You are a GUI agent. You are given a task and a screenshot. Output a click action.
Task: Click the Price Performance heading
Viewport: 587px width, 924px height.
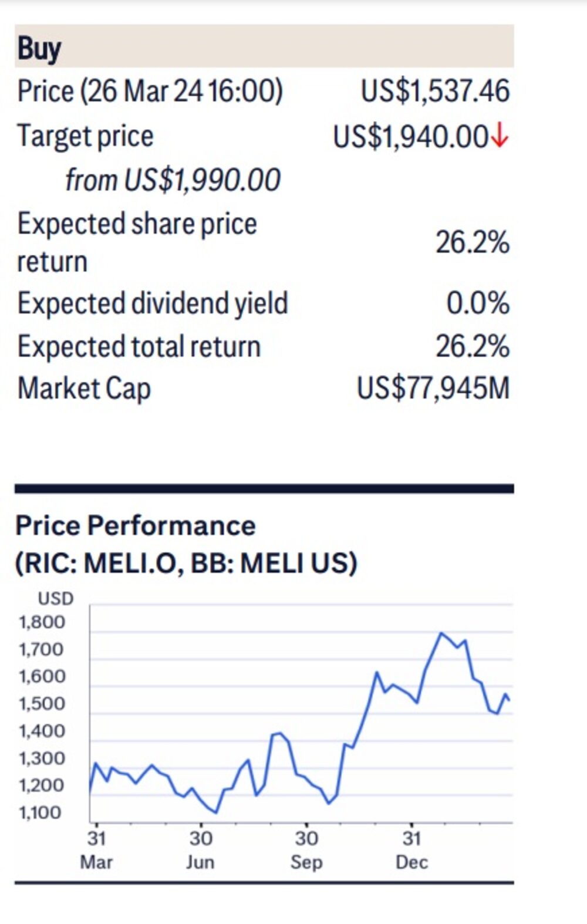tap(135, 525)
